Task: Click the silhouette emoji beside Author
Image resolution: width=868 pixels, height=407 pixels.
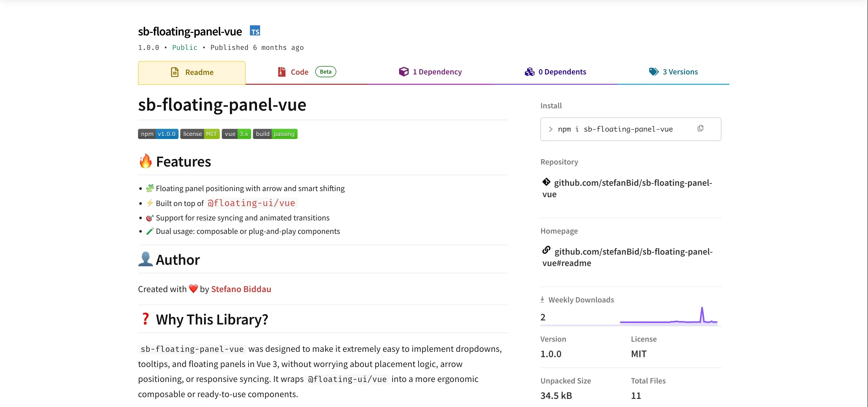Action: point(146,259)
